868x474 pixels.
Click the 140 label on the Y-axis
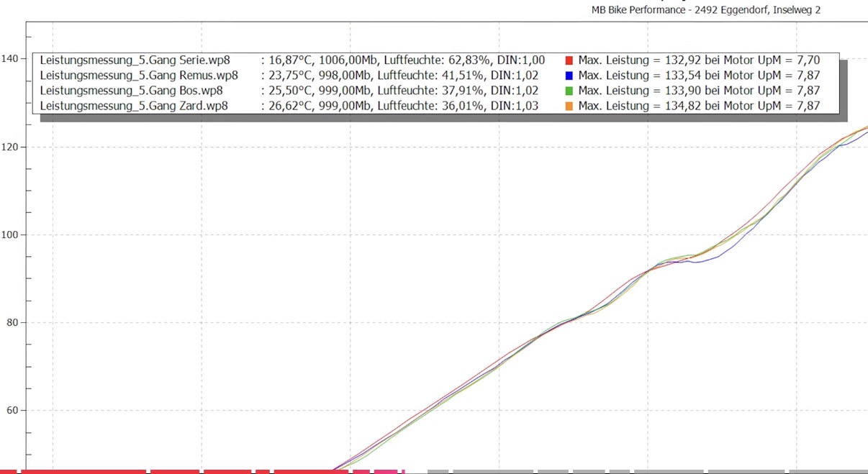pos(10,59)
